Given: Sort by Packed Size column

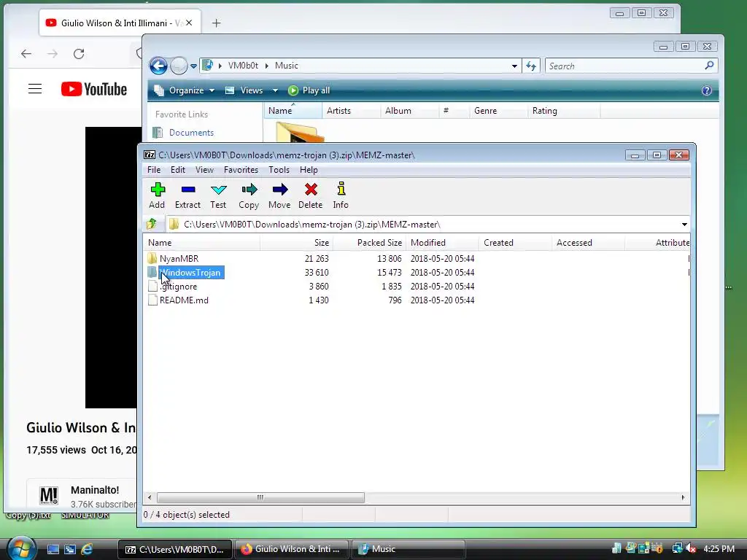Looking at the screenshot, I should (369, 242).
